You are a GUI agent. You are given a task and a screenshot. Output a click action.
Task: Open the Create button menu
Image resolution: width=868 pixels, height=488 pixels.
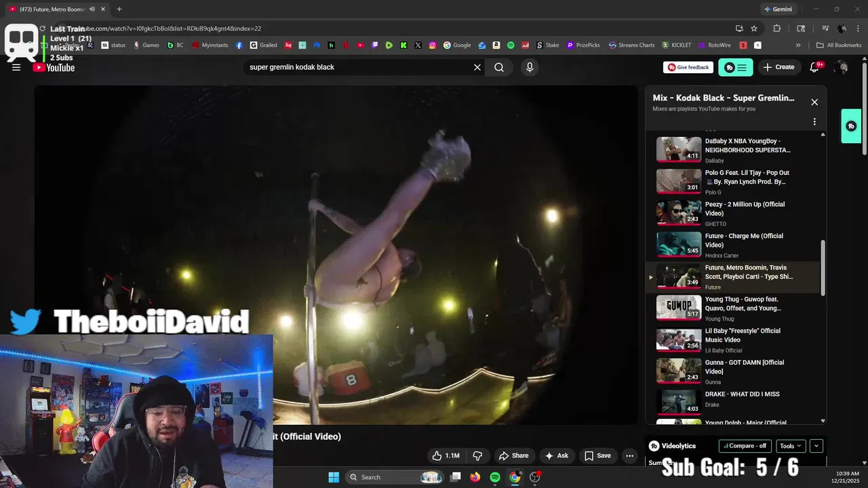pyautogui.click(x=778, y=67)
